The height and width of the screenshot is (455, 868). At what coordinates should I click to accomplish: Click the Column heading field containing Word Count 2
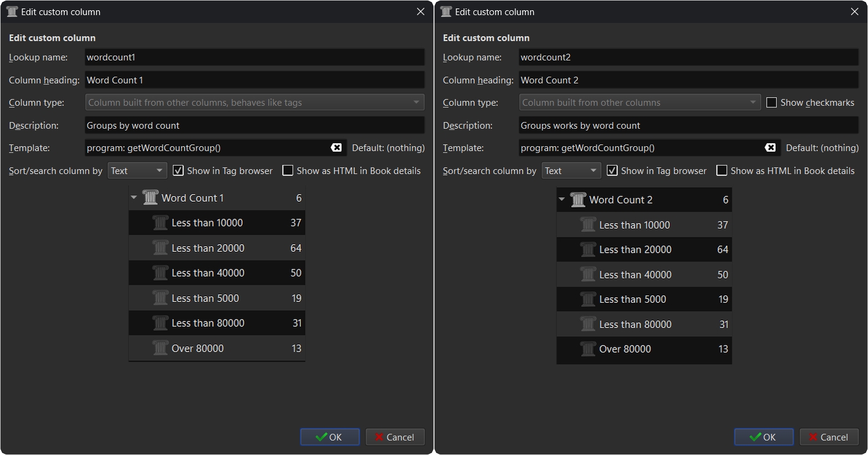688,80
